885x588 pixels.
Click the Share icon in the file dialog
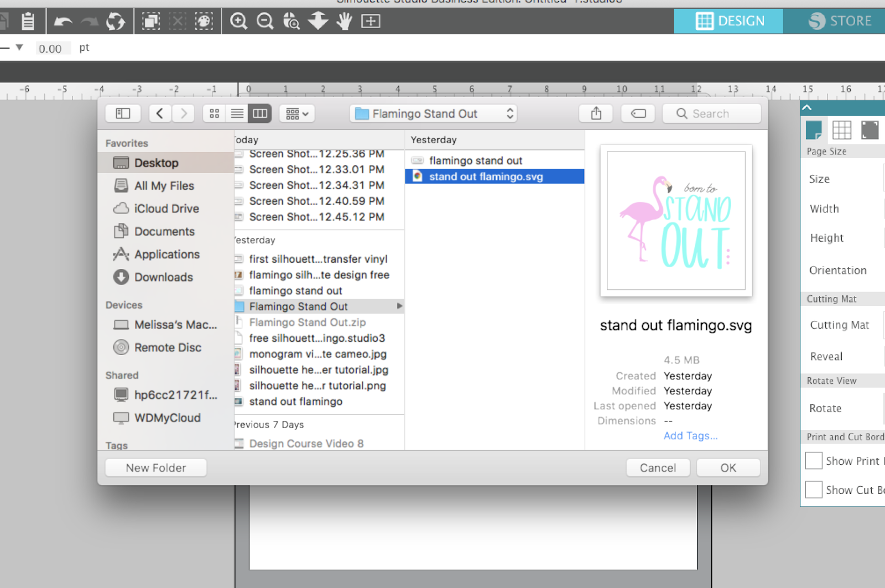point(596,113)
